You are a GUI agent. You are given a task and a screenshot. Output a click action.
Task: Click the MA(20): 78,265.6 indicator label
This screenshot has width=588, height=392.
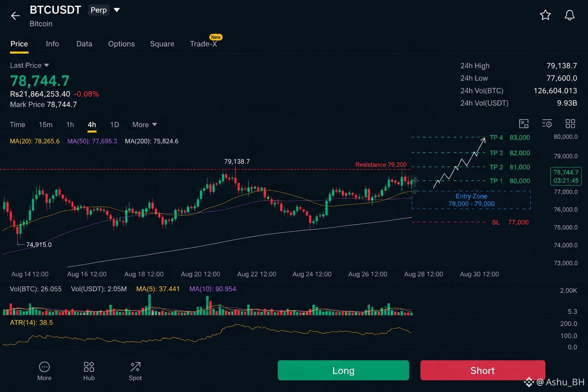[x=35, y=141]
